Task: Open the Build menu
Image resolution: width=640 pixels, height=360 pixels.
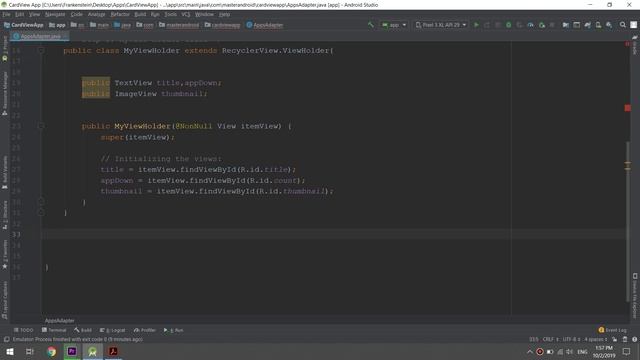Action: coord(140,14)
